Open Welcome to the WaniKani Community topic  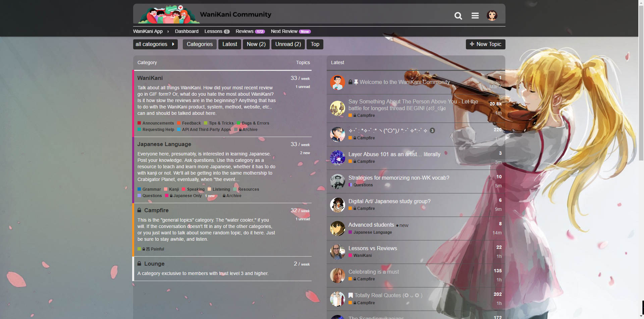[x=405, y=82]
